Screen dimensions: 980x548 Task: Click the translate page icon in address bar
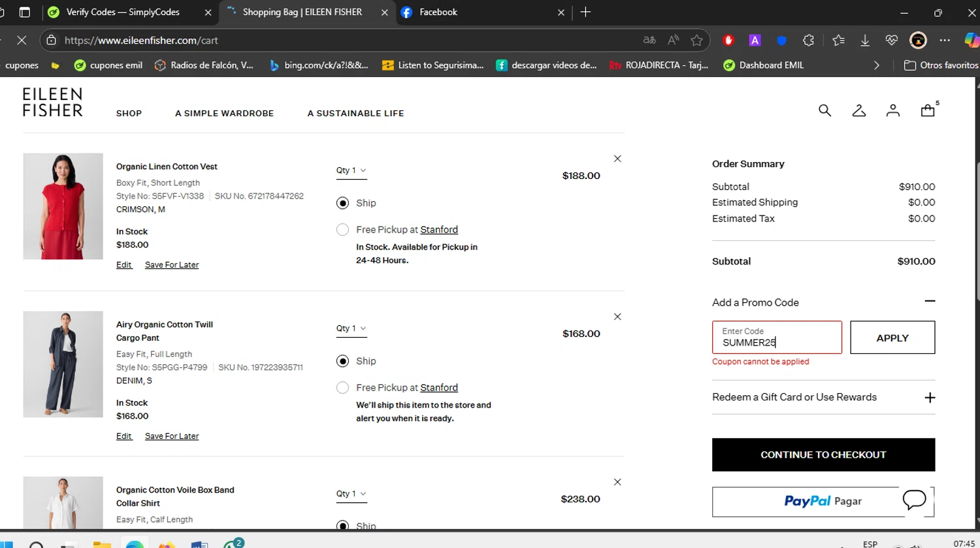click(649, 40)
